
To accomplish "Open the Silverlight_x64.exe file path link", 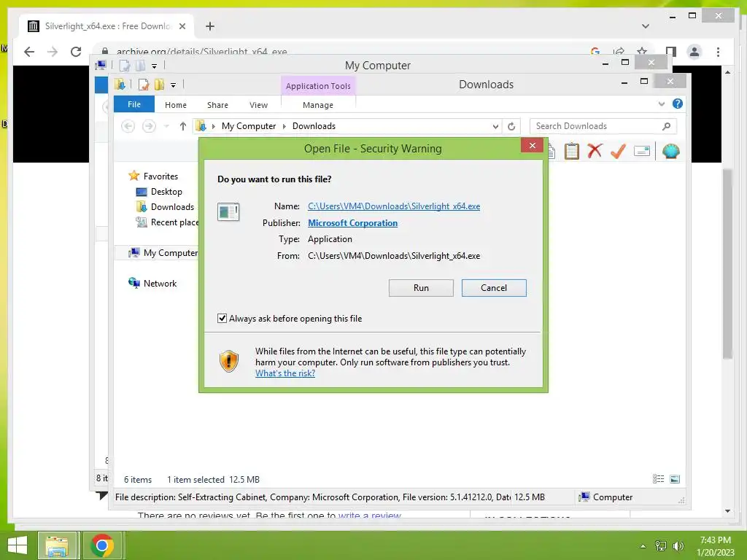I will [393, 206].
